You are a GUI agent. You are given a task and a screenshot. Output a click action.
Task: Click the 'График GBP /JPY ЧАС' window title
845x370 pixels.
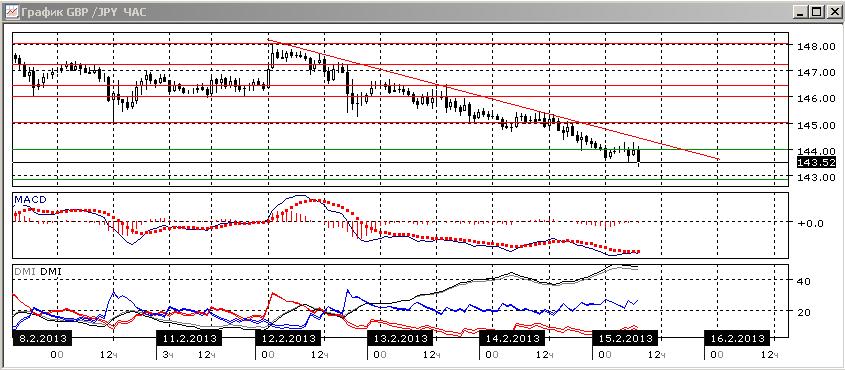point(84,12)
